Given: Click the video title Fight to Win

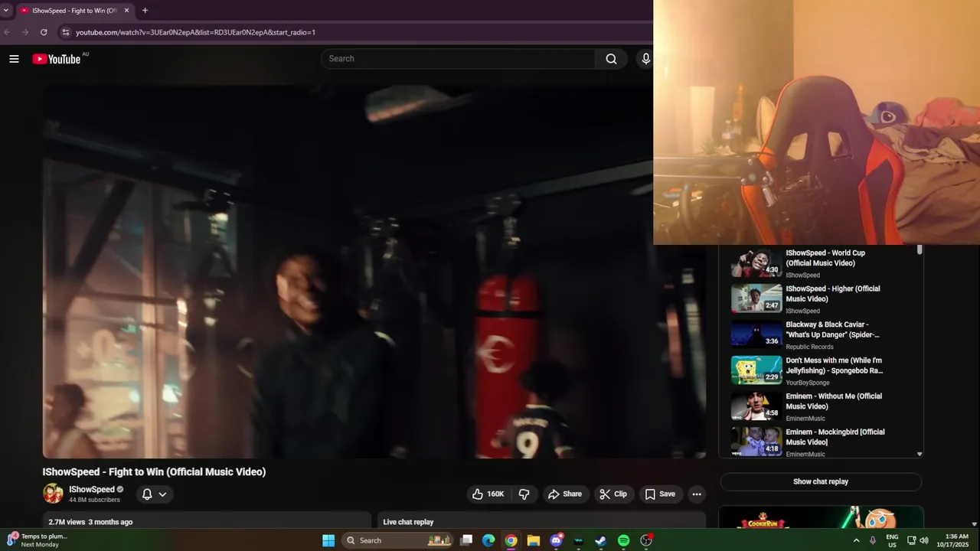Looking at the screenshot, I should (154, 472).
